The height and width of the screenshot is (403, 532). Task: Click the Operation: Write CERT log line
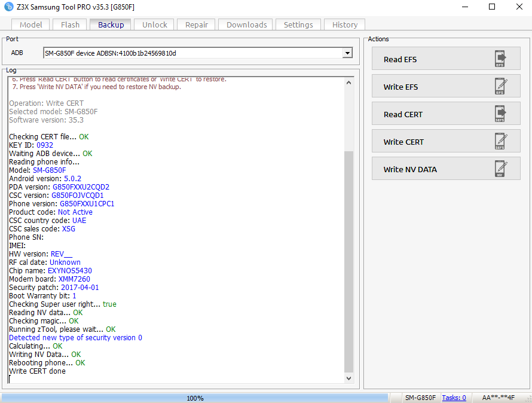tap(46, 103)
